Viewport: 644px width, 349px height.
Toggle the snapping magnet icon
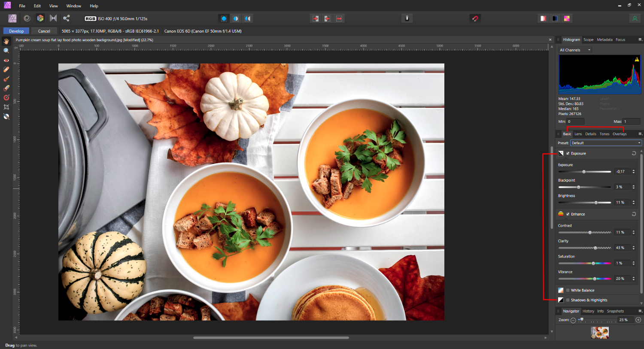475,18
